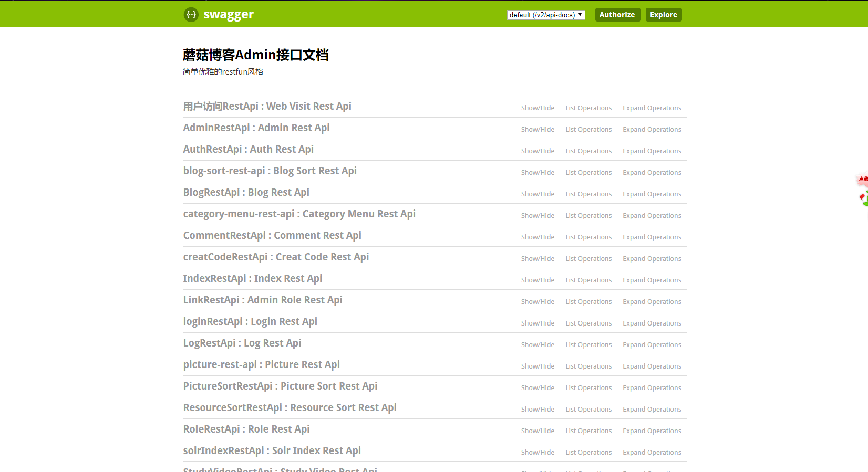List Operations for AuthRestApi
Viewport: 868px width, 472px height.
588,151
